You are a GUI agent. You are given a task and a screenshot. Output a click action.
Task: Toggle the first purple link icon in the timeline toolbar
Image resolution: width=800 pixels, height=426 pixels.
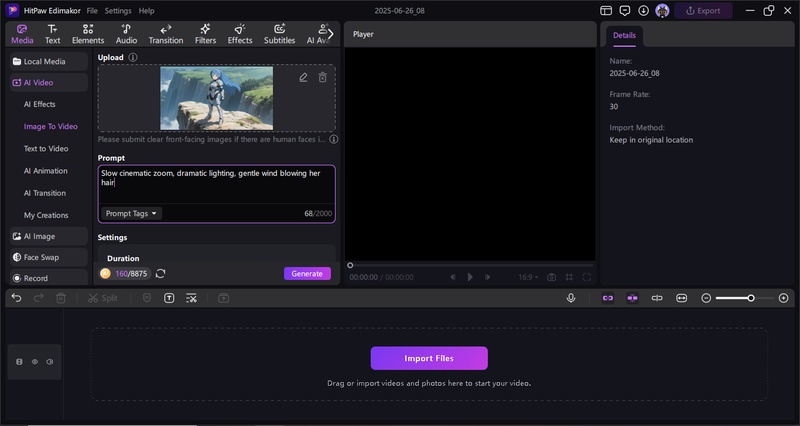(608, 298)
